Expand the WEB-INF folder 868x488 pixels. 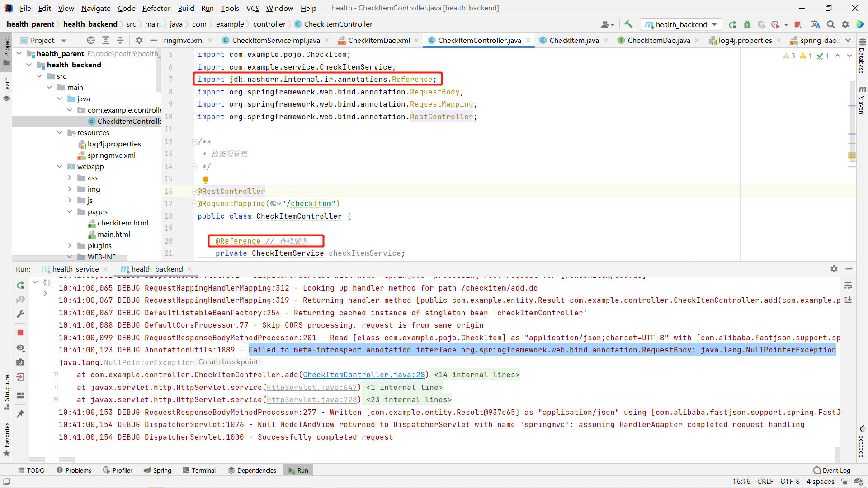coord(70,257)
